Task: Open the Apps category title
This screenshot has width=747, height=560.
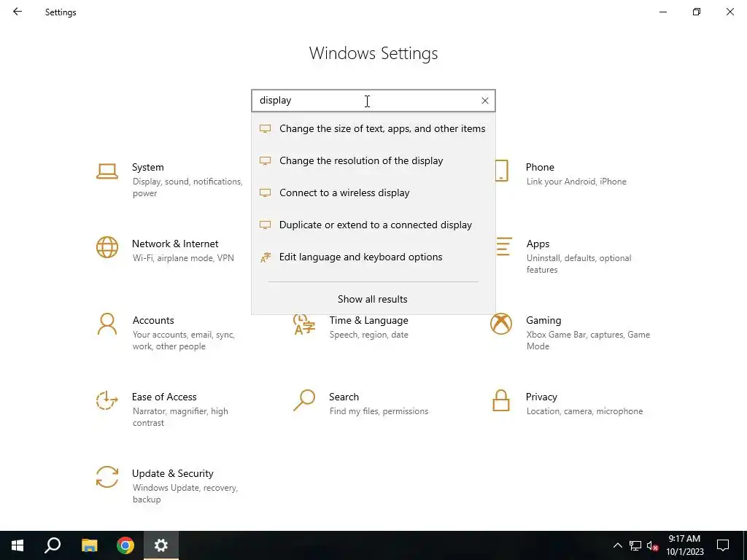Action: tap(538, 244)
